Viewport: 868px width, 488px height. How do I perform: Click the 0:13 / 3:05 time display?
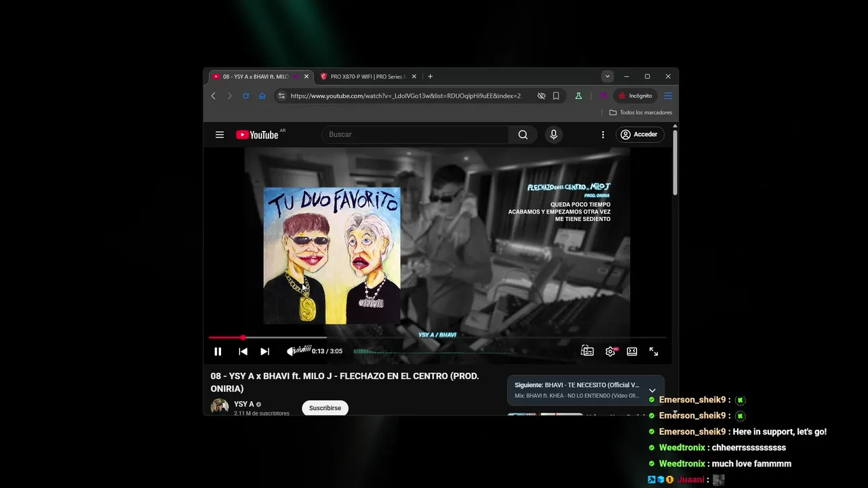pos(327,351)
